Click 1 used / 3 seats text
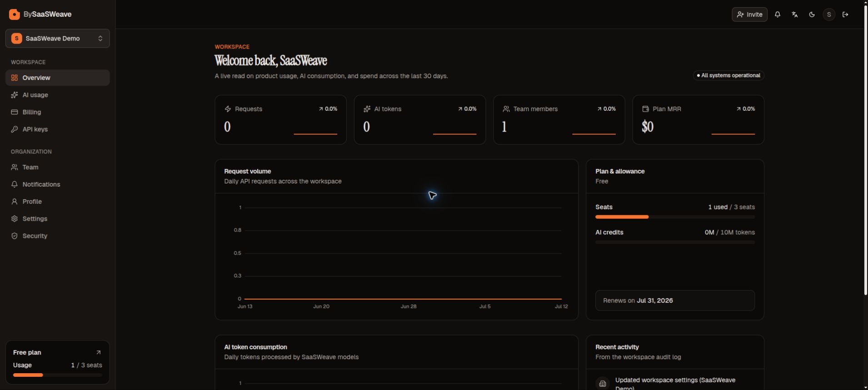The width and height of the screenshot is (868, 390). (x=732, y=207)
